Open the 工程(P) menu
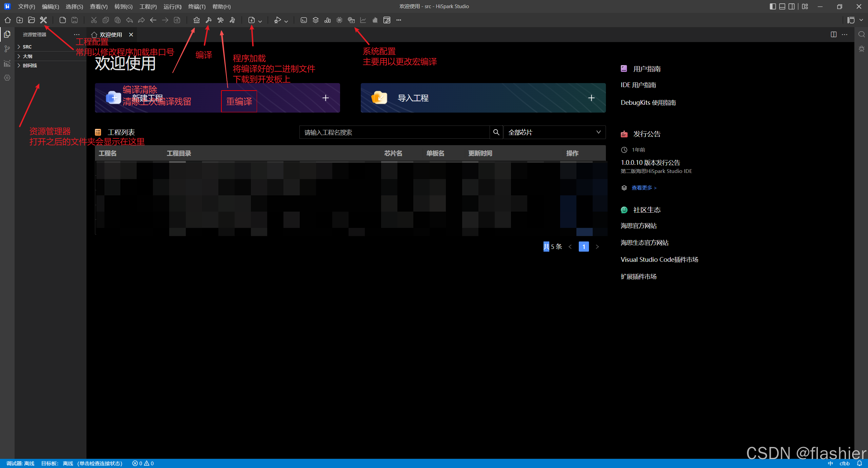Viewport: 868px width, 468px height. point(148,6)
